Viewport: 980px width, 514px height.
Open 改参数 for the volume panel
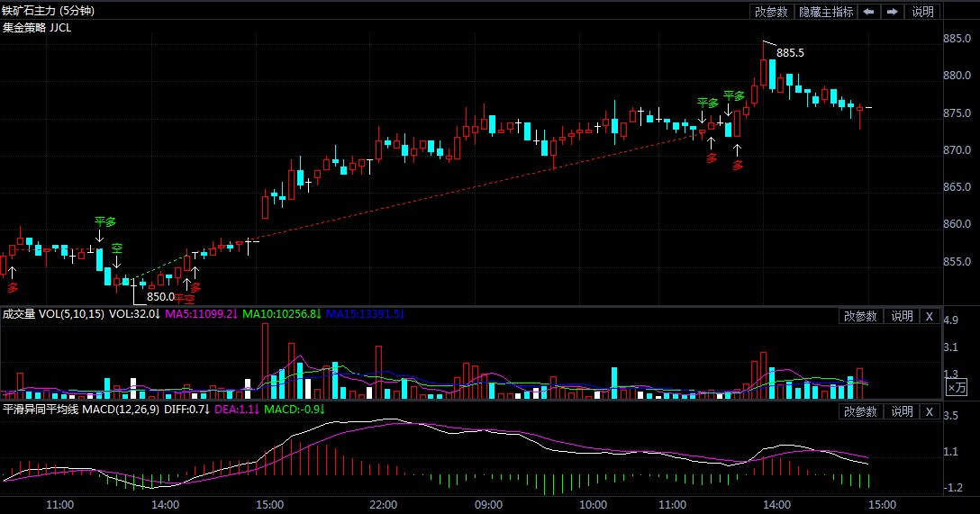860,317
